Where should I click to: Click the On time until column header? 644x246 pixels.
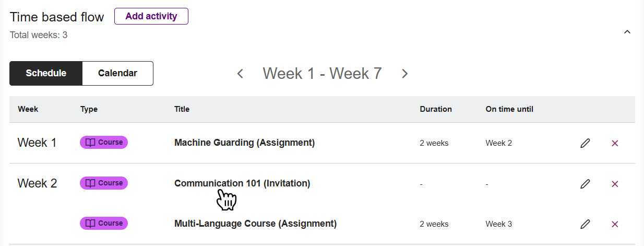[x=509, y=109]
